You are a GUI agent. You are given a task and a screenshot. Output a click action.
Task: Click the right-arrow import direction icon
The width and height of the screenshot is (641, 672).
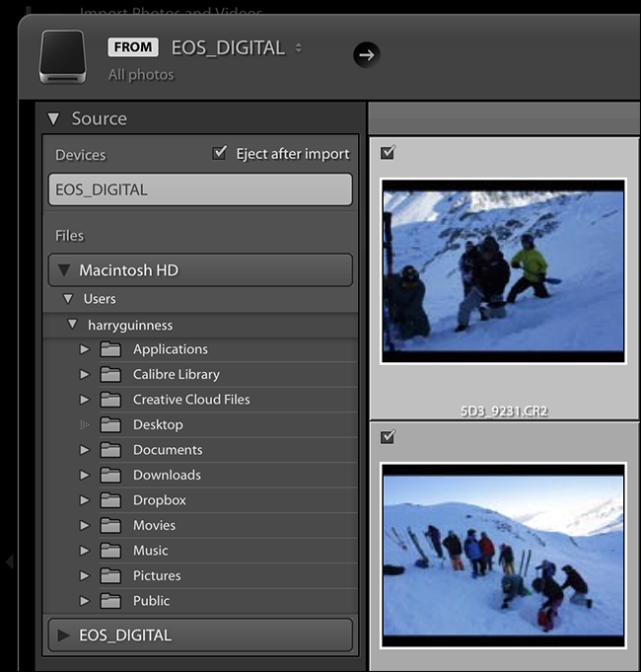point(367,55)
